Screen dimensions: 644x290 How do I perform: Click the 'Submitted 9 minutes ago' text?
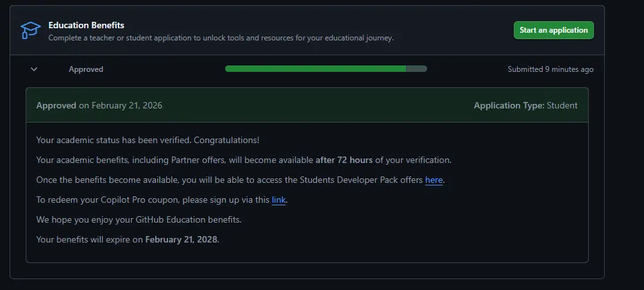[x=550, y=69]
